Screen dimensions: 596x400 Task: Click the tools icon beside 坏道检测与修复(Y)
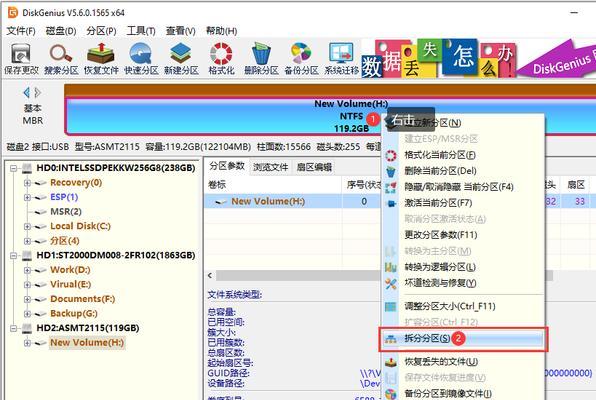point(391,283)
